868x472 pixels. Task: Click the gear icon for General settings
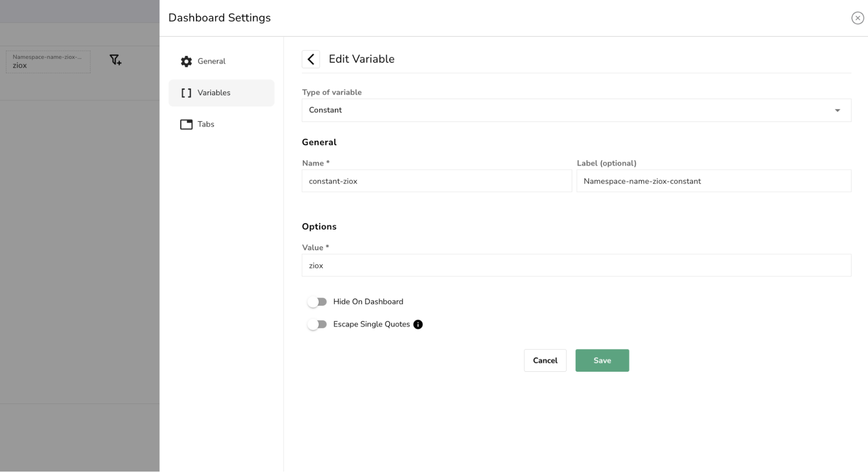[x=186, y=61]
